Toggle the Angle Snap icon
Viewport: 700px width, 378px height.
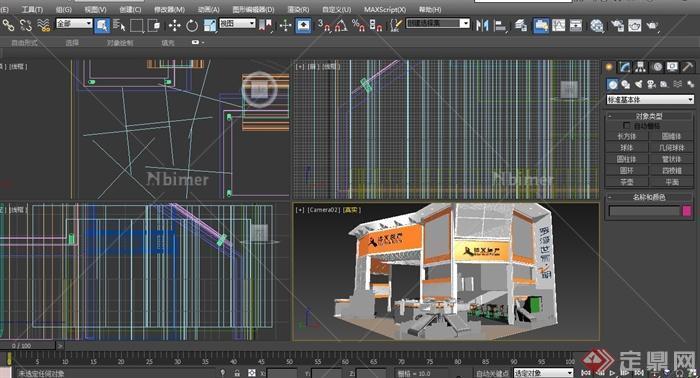pos(341,25)
